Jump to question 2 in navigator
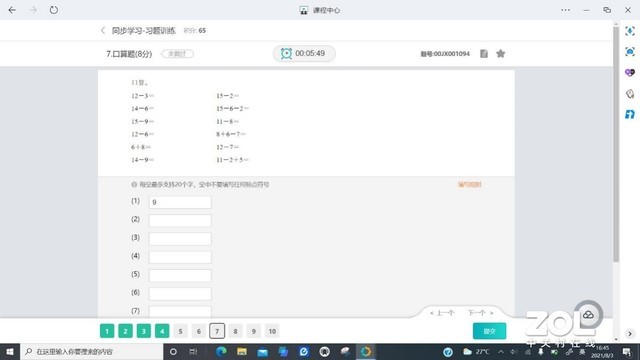 [125, 331]
